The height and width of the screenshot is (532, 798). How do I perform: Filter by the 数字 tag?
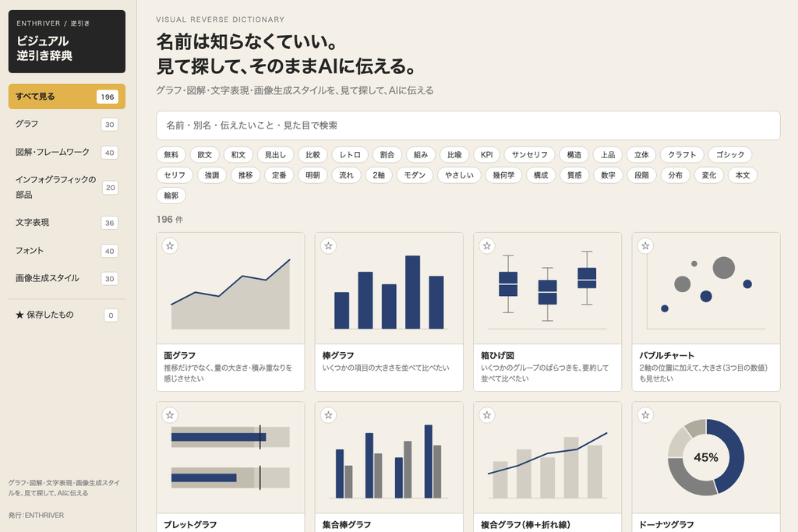tap(608, 175)
